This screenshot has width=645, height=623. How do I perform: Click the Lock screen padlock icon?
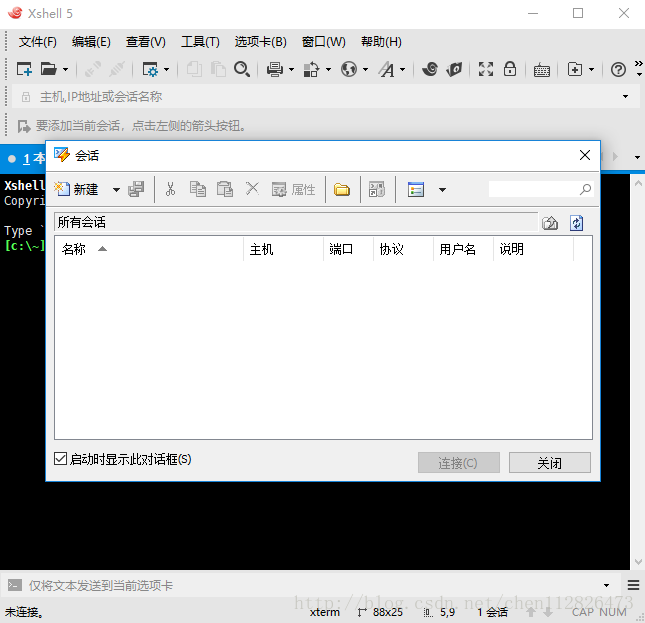[x=510, y=69]
